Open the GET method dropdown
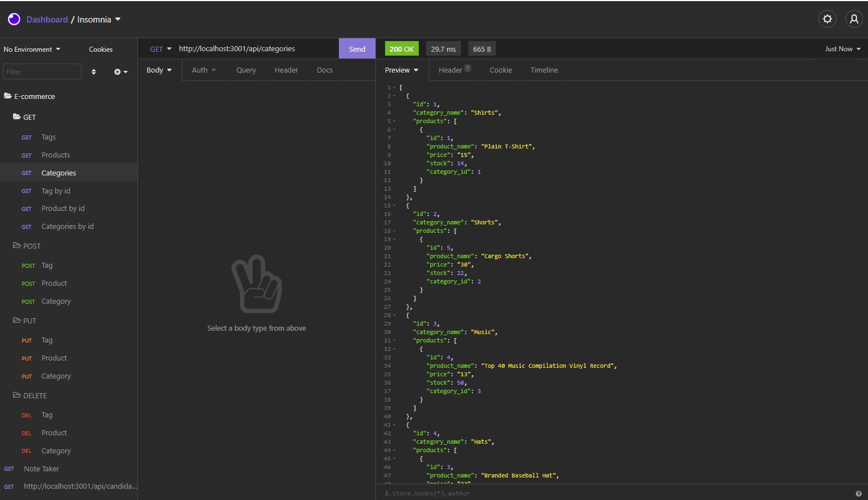Viewport: 868px width, 500px height. (x=159, y=49)
